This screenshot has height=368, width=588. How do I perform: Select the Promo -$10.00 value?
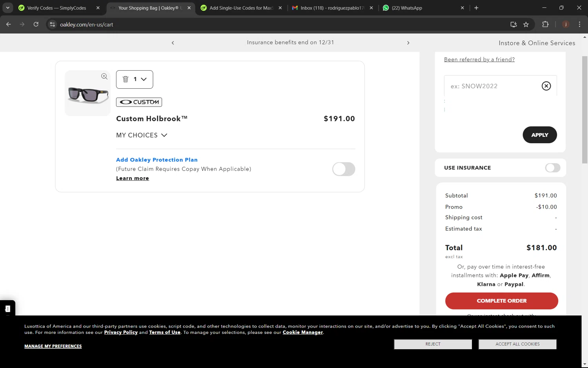click(x=546, y=207)
